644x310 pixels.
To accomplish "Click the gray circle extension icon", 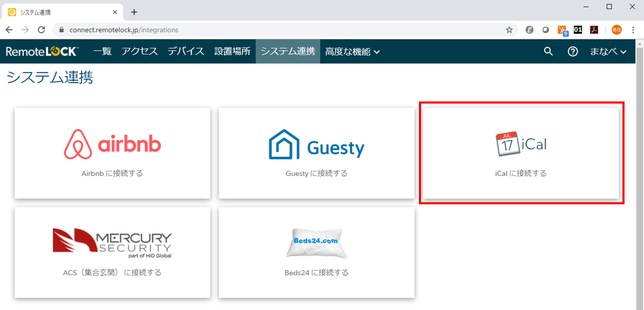I will (x=546, y=30).
